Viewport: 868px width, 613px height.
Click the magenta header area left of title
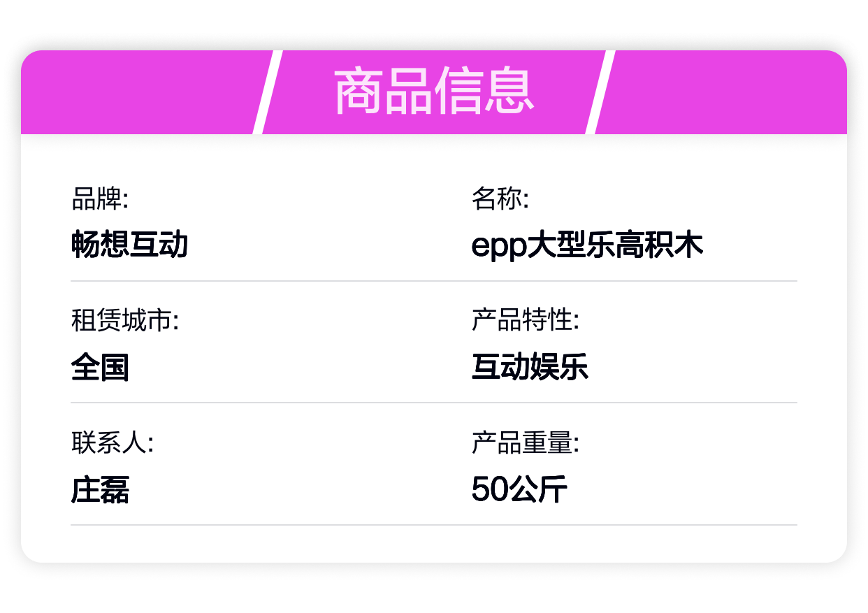click(x=140, y=92)
